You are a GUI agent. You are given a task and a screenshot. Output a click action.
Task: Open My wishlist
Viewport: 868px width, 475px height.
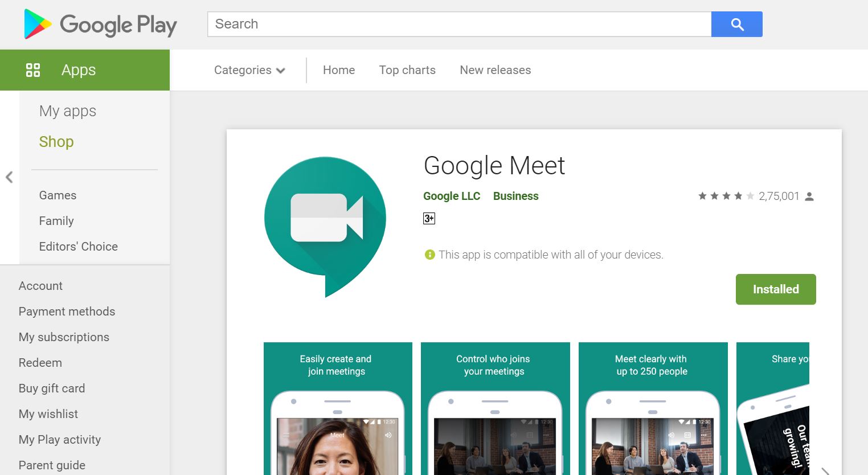tap(48, 414)
